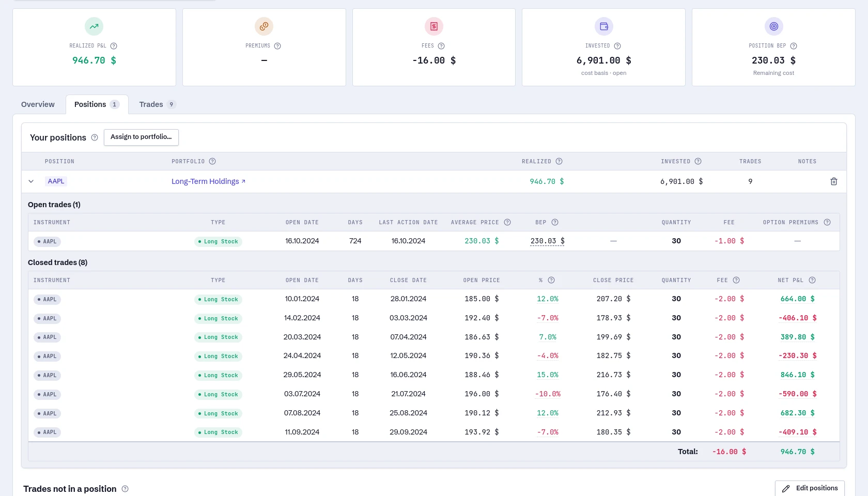Click help icon next to closed trades Fee column
Screen dimensions: 868x496
[x=736, y=280]
